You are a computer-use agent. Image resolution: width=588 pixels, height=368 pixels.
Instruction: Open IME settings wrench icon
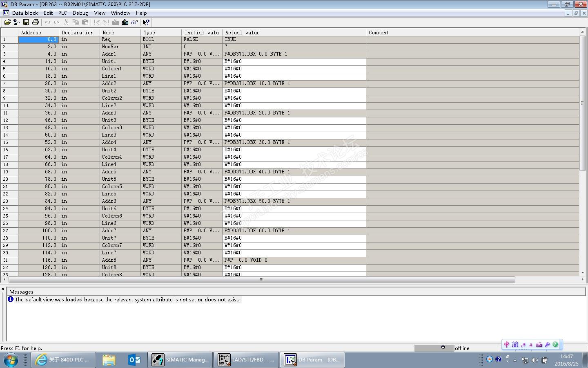click(547, 344)
